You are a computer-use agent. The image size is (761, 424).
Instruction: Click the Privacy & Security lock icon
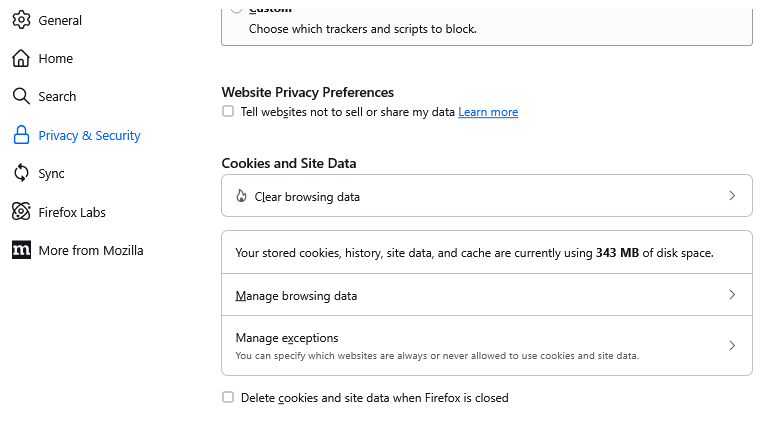(21, 135)
